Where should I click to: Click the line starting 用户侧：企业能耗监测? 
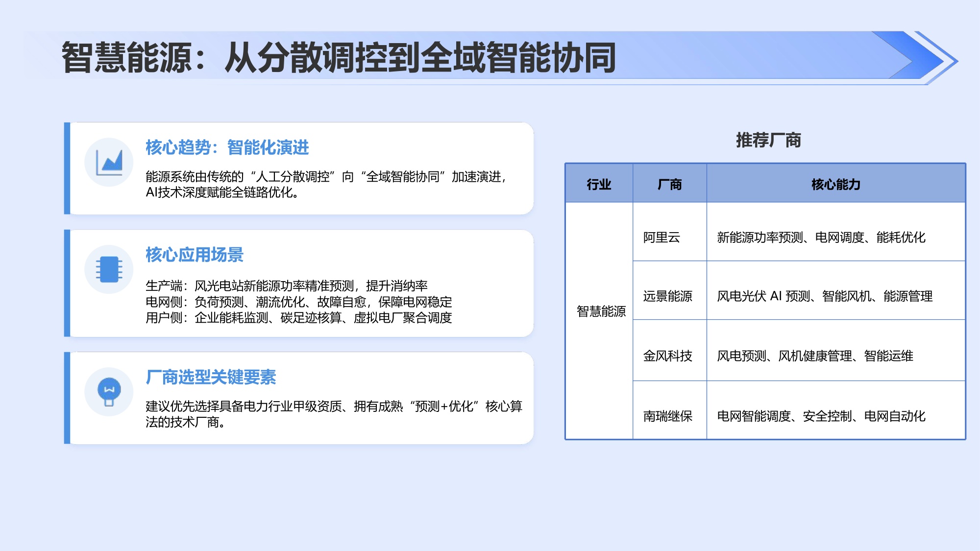(x=299, y=318)
